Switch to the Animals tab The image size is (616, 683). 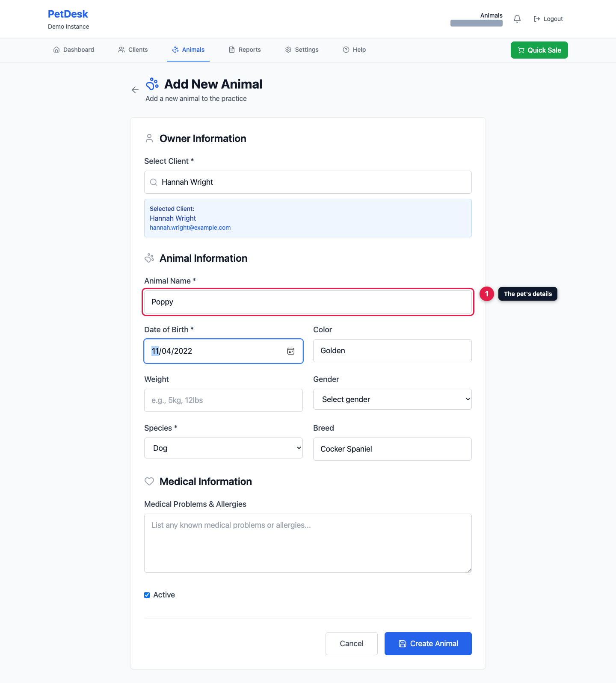188,50
